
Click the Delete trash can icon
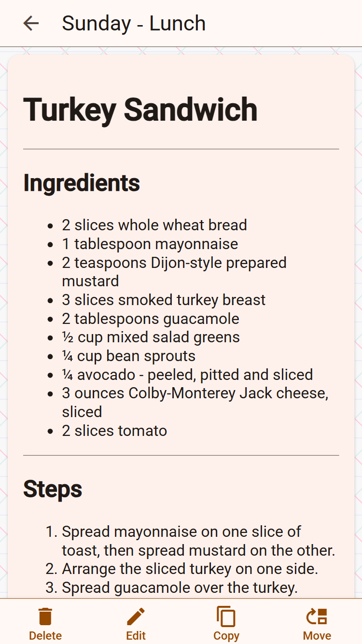click(45, 617)
